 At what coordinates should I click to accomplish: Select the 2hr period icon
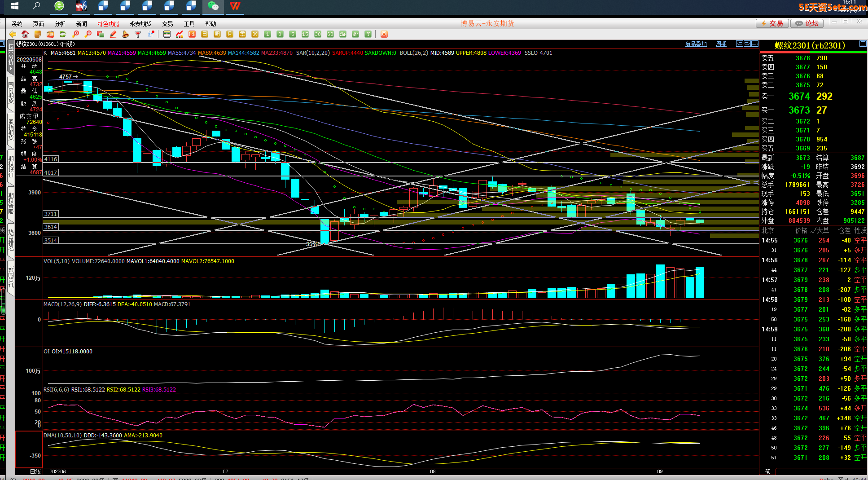click(343, 34)
